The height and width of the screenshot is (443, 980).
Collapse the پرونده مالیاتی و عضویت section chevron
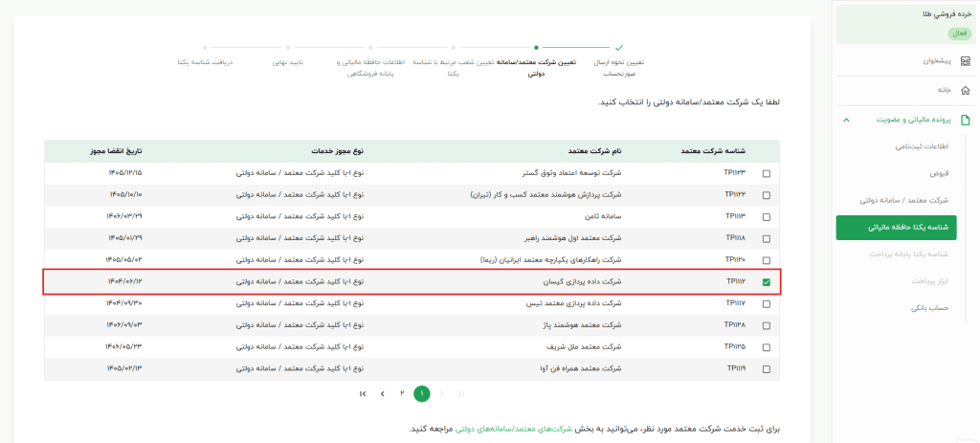846,120
